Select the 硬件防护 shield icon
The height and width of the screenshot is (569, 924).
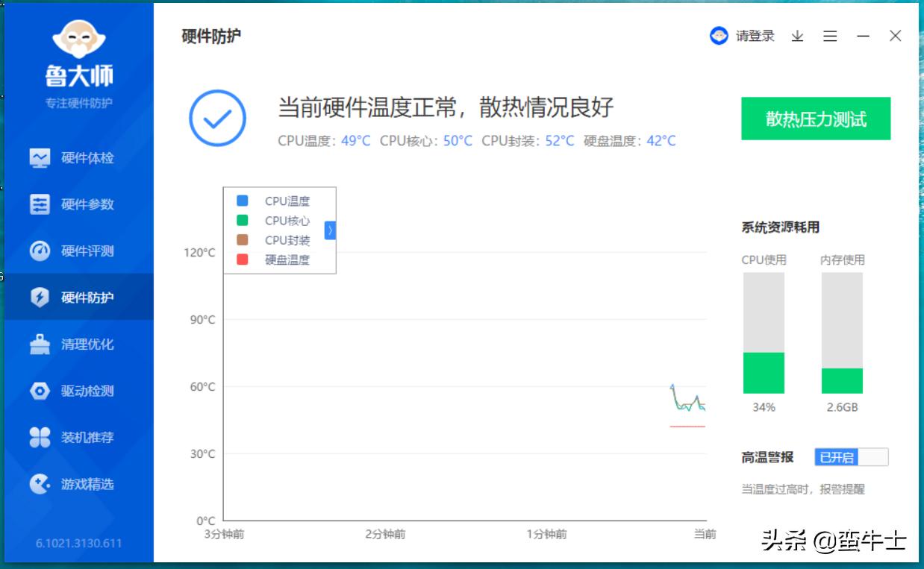point(38,296)
